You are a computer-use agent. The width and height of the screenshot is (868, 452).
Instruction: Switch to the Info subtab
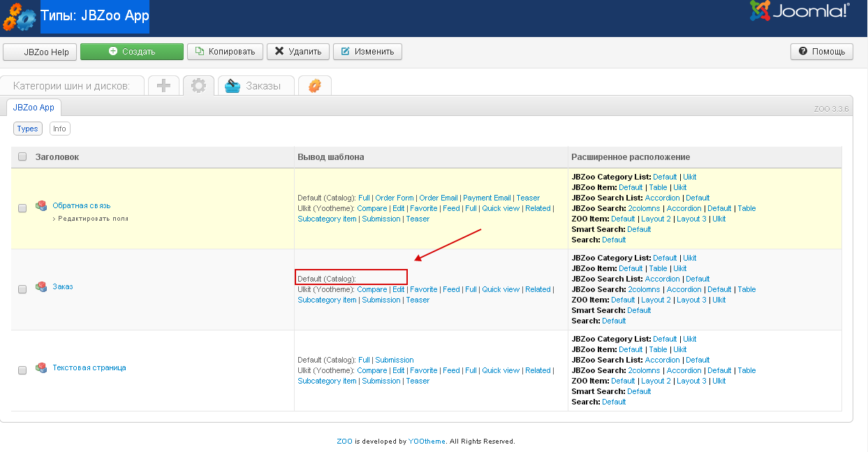60,129
